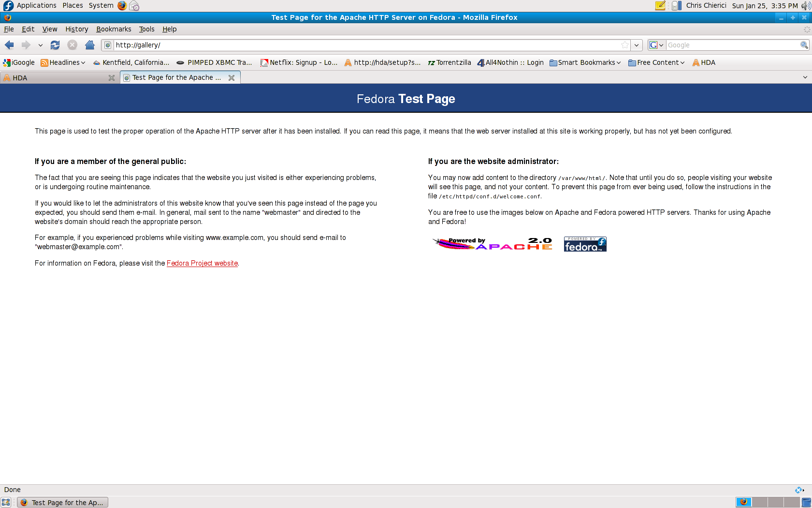
Task: Expand the address bar history dropdown
Action: tap(637, 45)
